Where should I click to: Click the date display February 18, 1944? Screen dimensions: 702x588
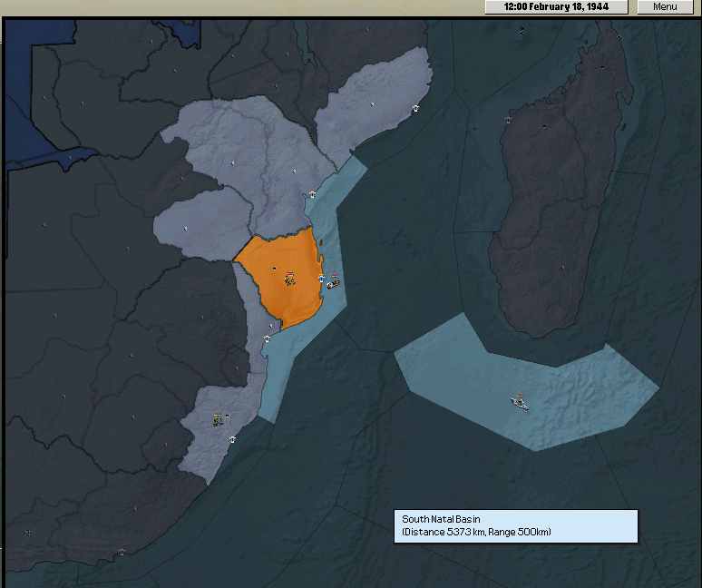pyautogui.click(x=557, y=6)
